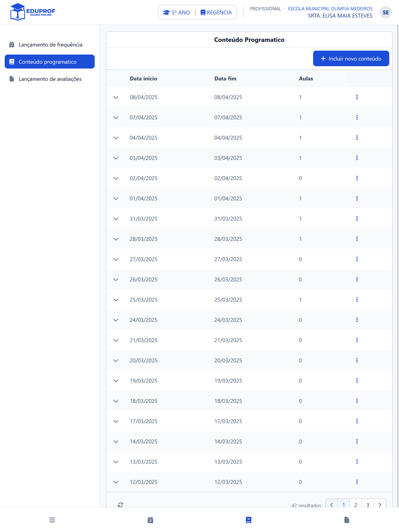This screenshot has height=532, width=399.
Task: Expand the 04/04/2025 row
Action: [116, 138]
